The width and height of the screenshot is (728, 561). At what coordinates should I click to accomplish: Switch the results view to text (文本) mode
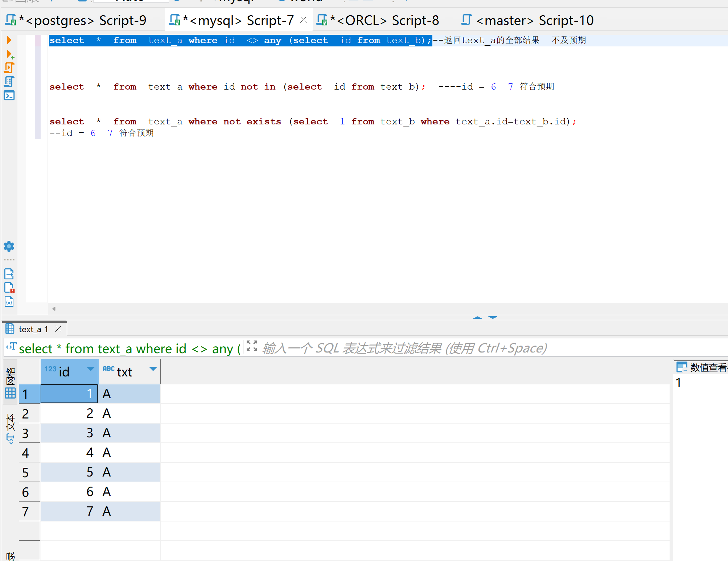click(10, 428)
